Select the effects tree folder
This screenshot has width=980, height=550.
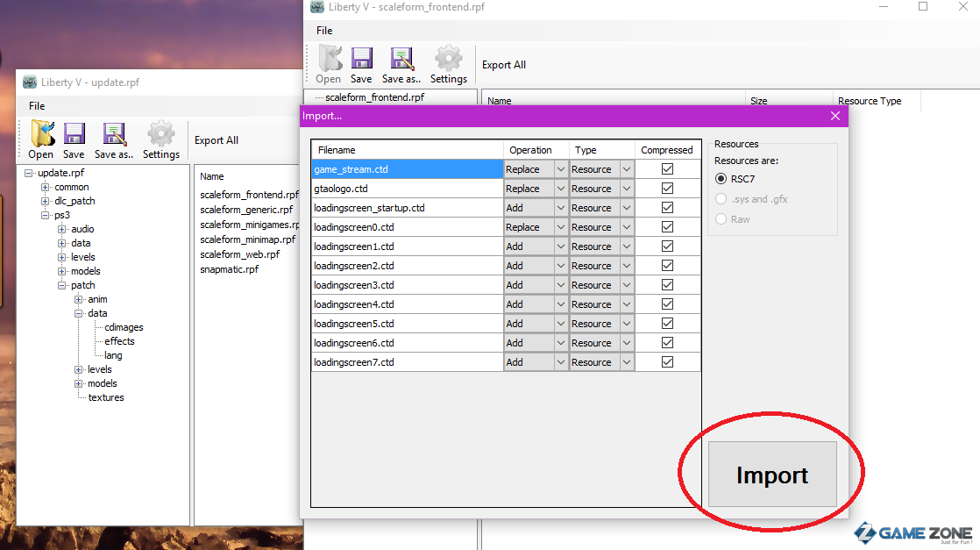[119, 341]
